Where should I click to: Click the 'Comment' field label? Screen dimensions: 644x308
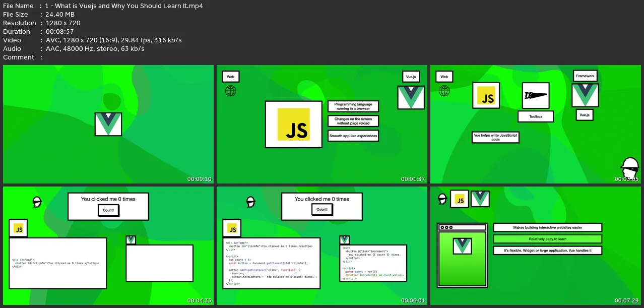[x=19, y=57]
